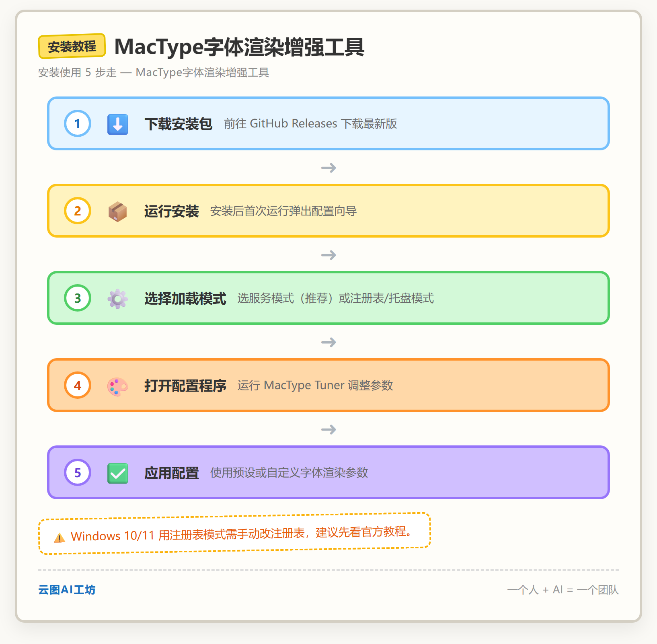Open the 云图AI工坊 footer brand link
This screenshot has height=644, width=657.
tap(67, 590)
